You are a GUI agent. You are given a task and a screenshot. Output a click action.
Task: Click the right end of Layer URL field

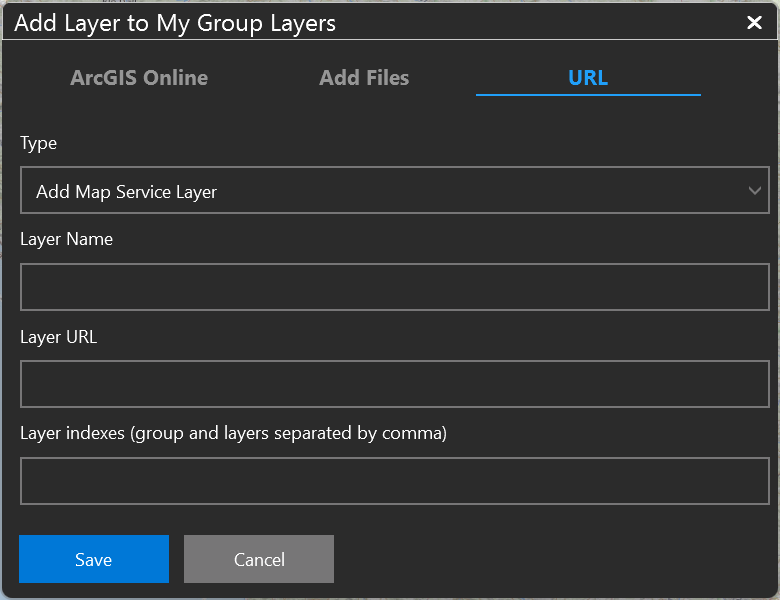(740, 385)
